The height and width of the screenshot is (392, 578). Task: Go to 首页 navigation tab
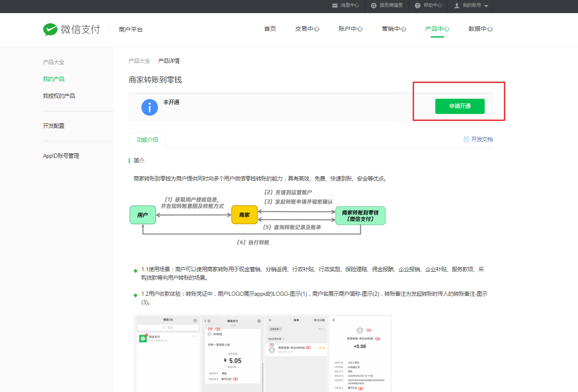(270, 29)
